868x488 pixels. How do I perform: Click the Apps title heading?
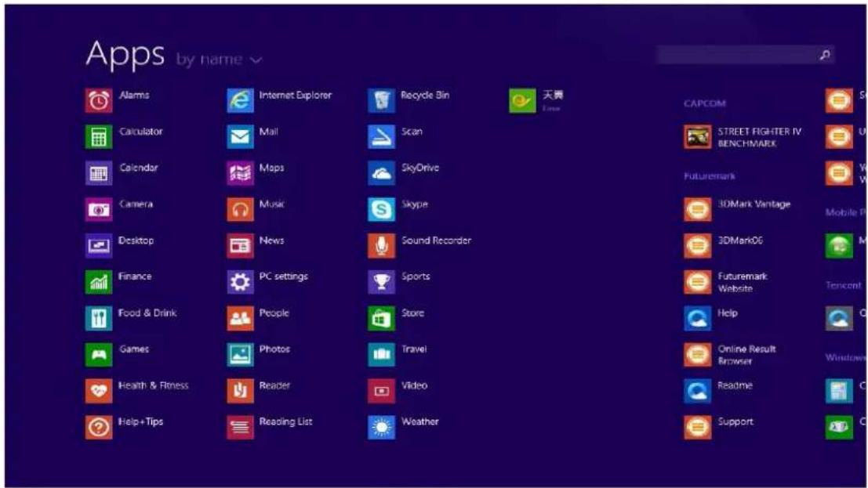125,54
